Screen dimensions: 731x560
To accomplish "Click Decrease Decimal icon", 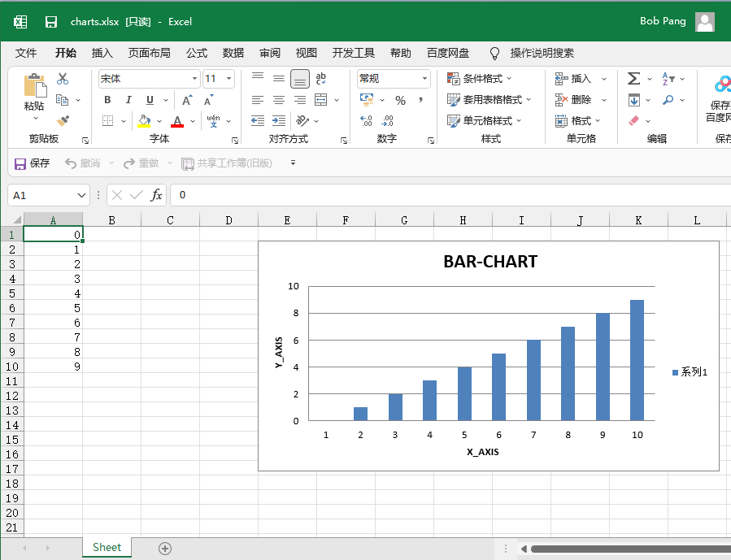I will 388,121.
